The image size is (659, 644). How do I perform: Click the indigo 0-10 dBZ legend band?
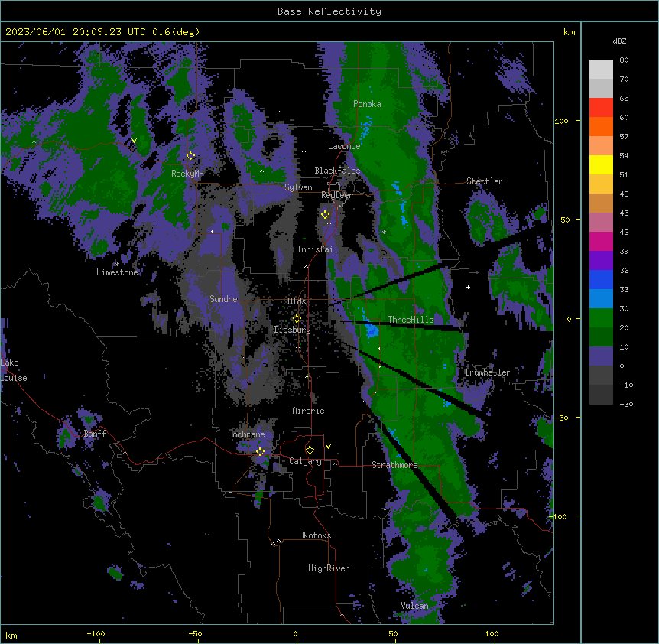[x=601, y=356]
